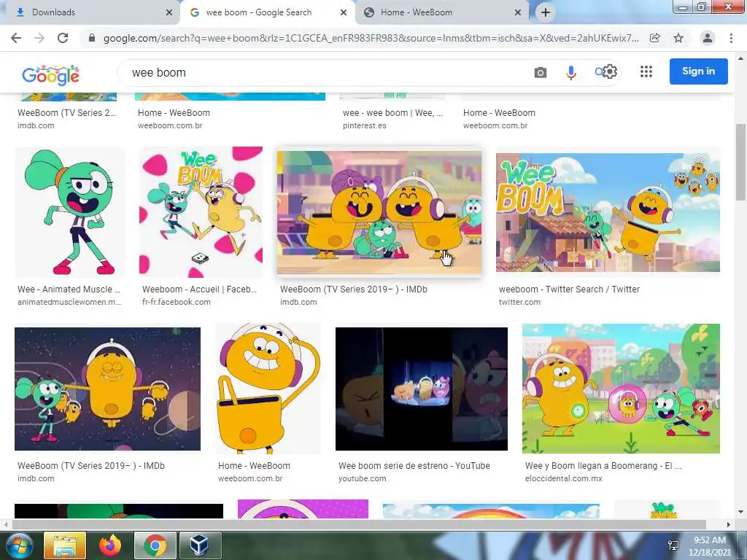Click 'Wee y Boom llegan a Boomerang' link
The width and height of the screenshot is (747, 560).
pyautogui.click(x=603, y=466)
